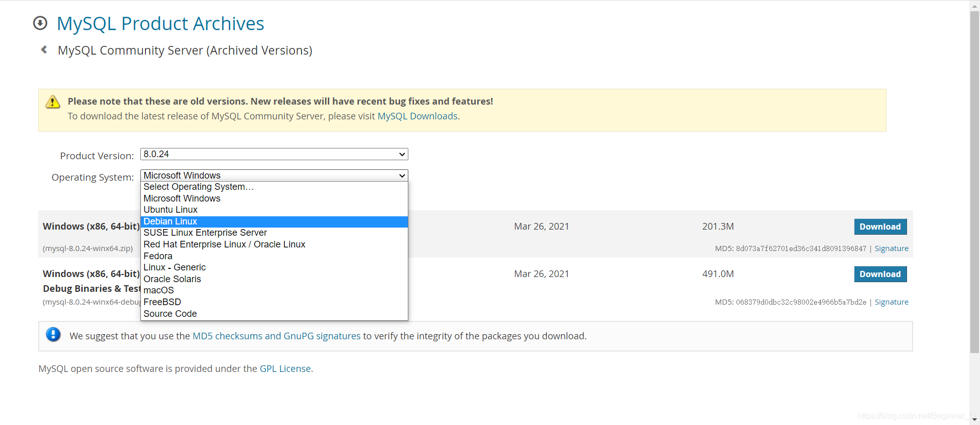Choose Red Hat Enterprise Linux / Oracle Linux
Screen dimensions: 980x425
click(274, 244)
